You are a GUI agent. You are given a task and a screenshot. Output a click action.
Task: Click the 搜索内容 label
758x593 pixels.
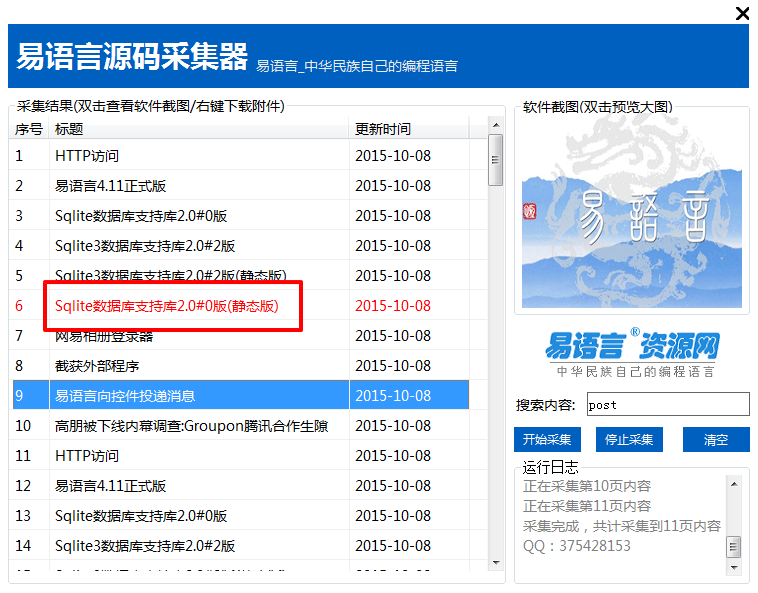(x=545, y=405)
